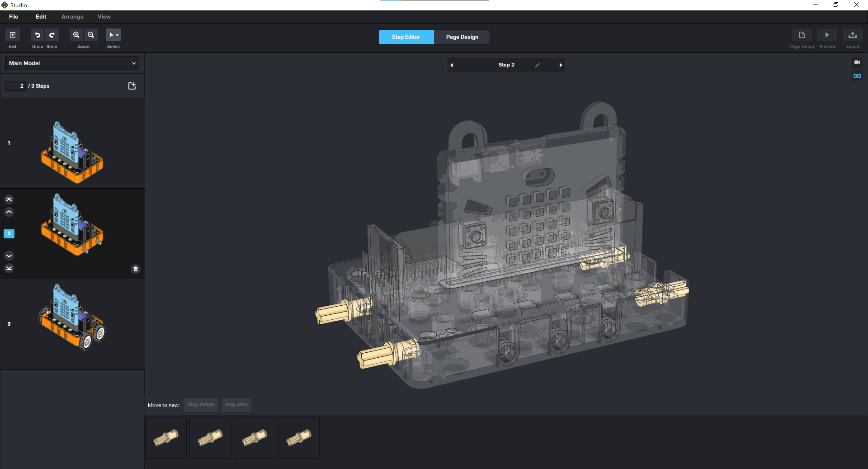Switch to the Page Design tab
The height and width of the screenshot is (469, 868).
pyautogui.click(x=462, y=37)
